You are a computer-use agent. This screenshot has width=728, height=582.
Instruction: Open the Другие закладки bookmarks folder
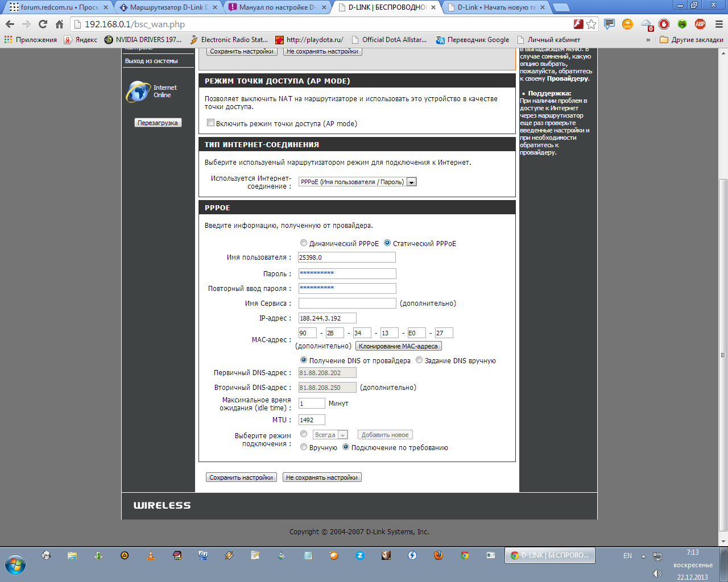click(x=691, y=40)
